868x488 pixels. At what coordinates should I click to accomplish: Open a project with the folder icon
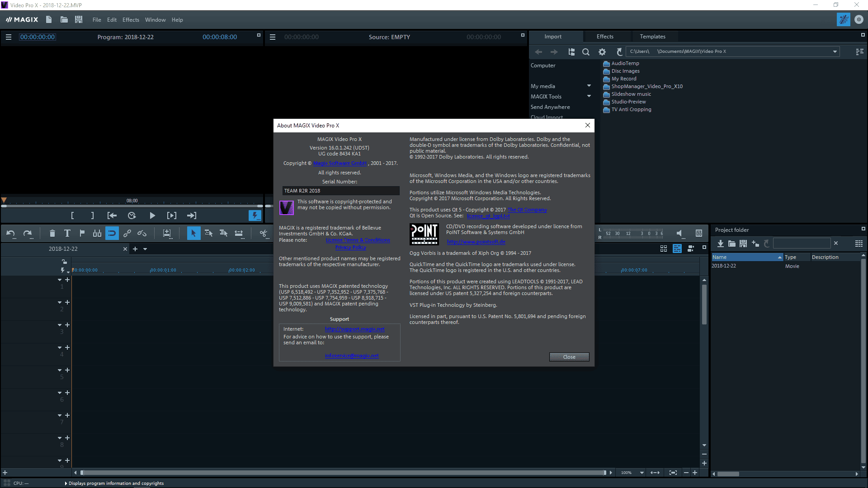click(64, 19)
